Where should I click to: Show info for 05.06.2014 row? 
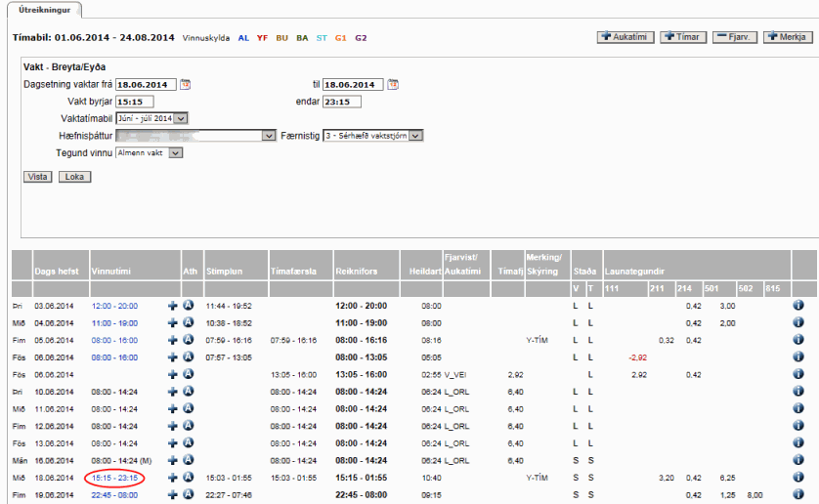pyautogui.click(x=798, y=340)
